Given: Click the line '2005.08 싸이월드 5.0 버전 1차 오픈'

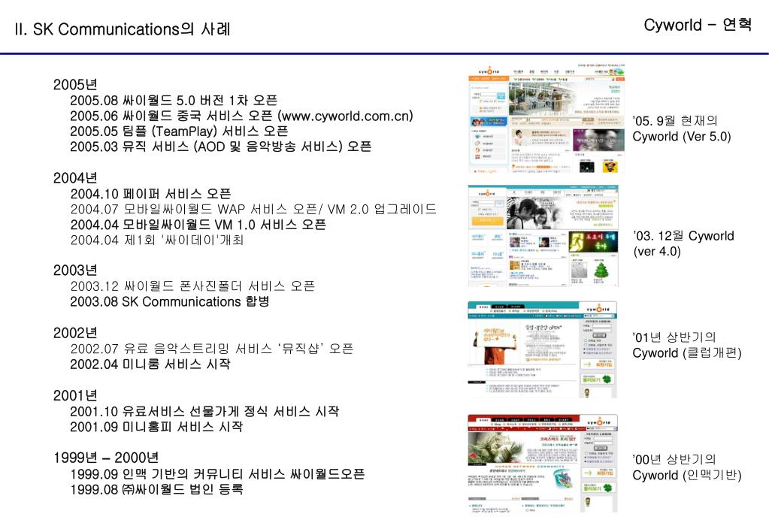Looking at the screenshot, I should (x=174, y=100).
